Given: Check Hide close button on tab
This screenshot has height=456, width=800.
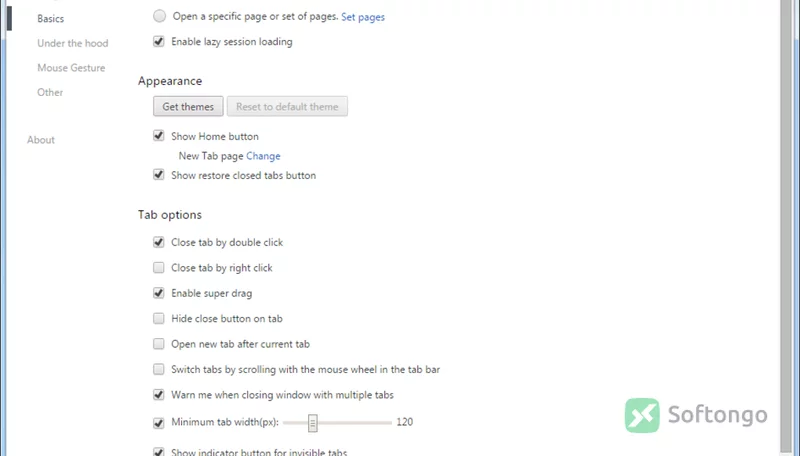Looking at the screenshot, I should point(159,319).
